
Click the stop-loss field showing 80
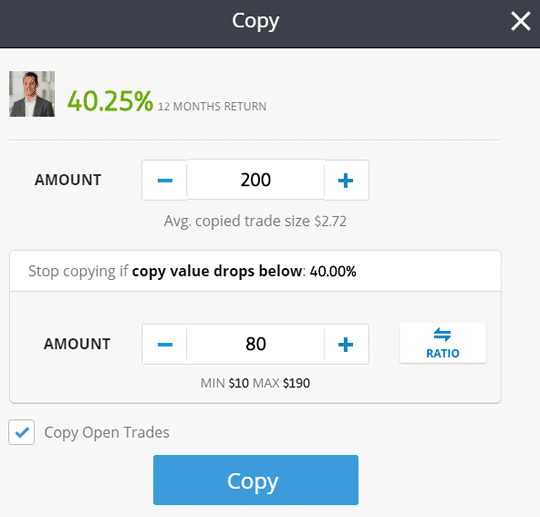point(256,344)
